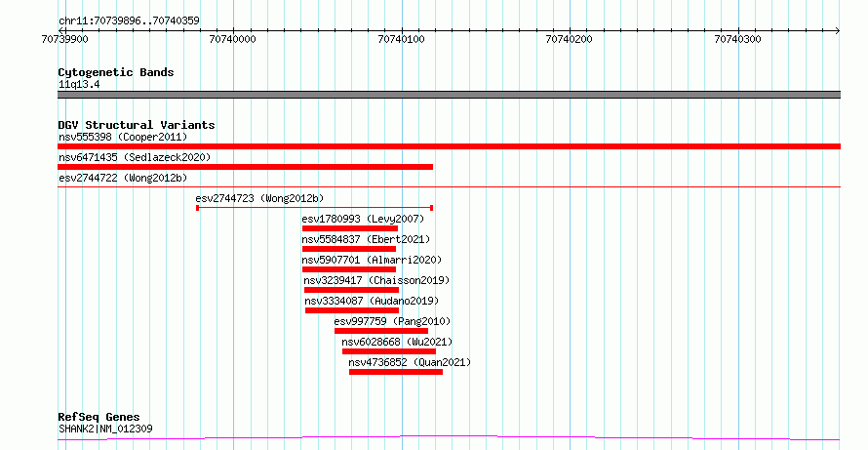Click ruler position 70739900

[64, 39]
